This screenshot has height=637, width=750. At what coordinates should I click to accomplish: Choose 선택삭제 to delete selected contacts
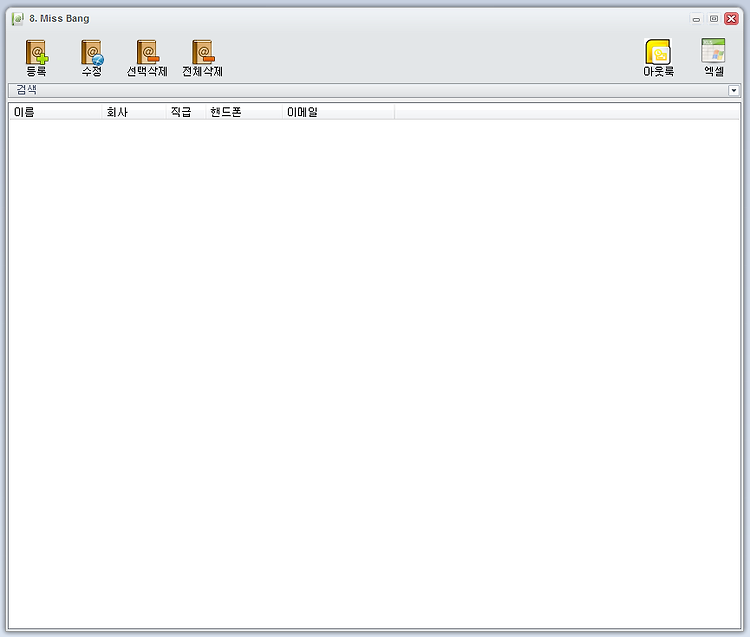click(147, 58)
